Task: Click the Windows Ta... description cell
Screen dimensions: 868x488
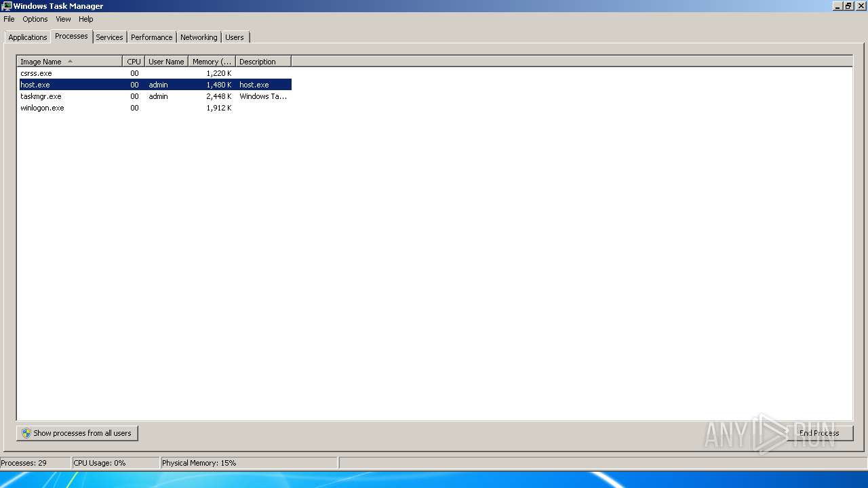Action: click(263, 96)
